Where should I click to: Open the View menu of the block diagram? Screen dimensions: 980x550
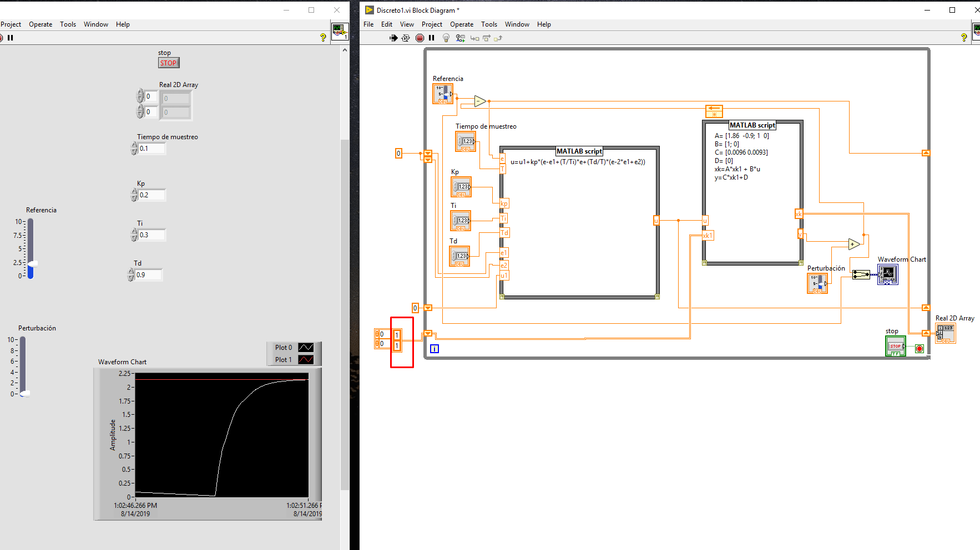(407, 24)
